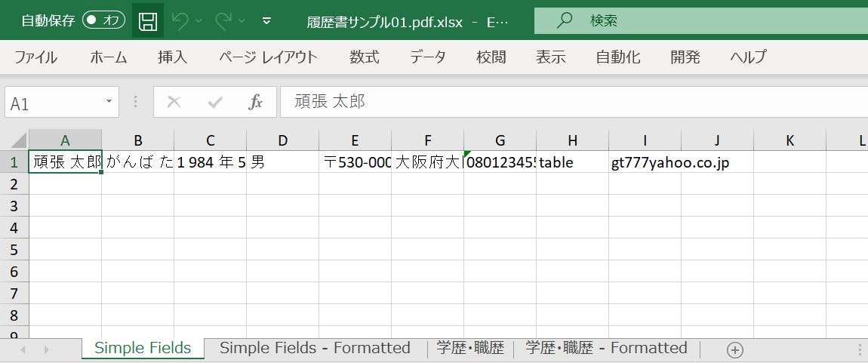Open the ホーム ribbon tab
Viewport: 868px width, 363px height.
pos(109,57)
